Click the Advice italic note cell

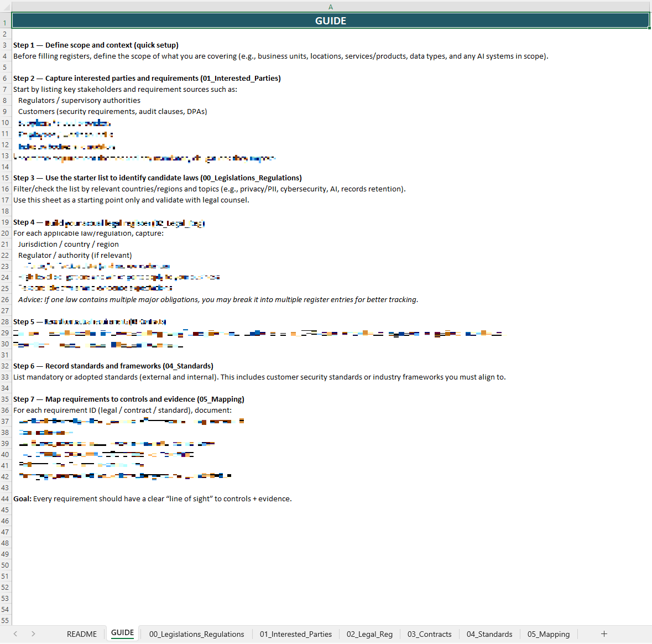point(218,300)
